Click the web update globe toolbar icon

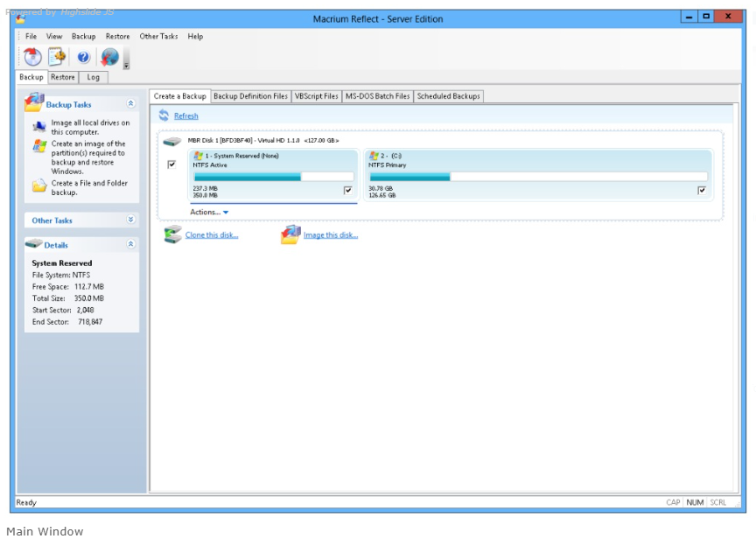108,56
